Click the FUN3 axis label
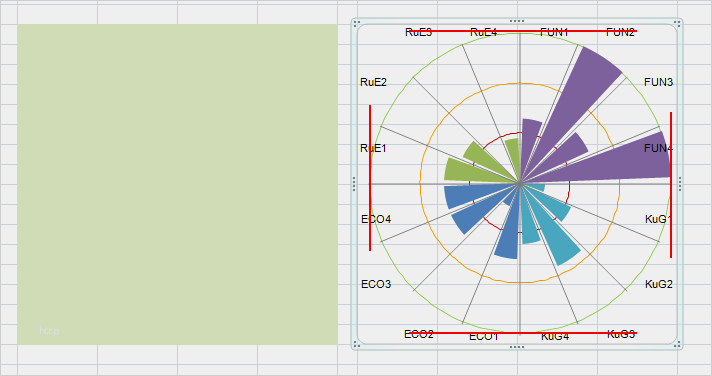This screenshot has height=376, width=712. point(658,82)
